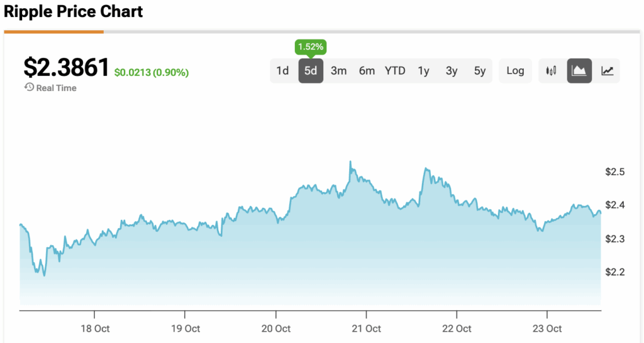The height and width of the screenshot is (343, 644).
Task: Select the YTD range
Action: 395,71
